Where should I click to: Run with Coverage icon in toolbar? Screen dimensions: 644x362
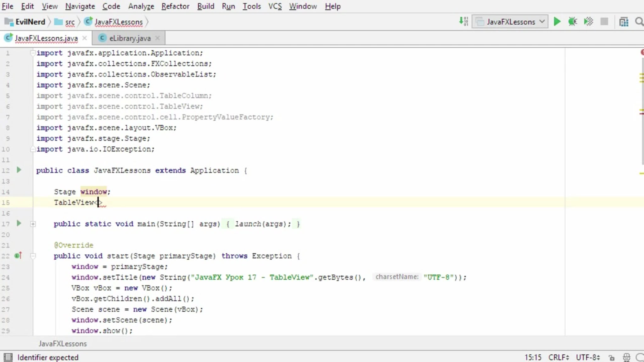588,22
